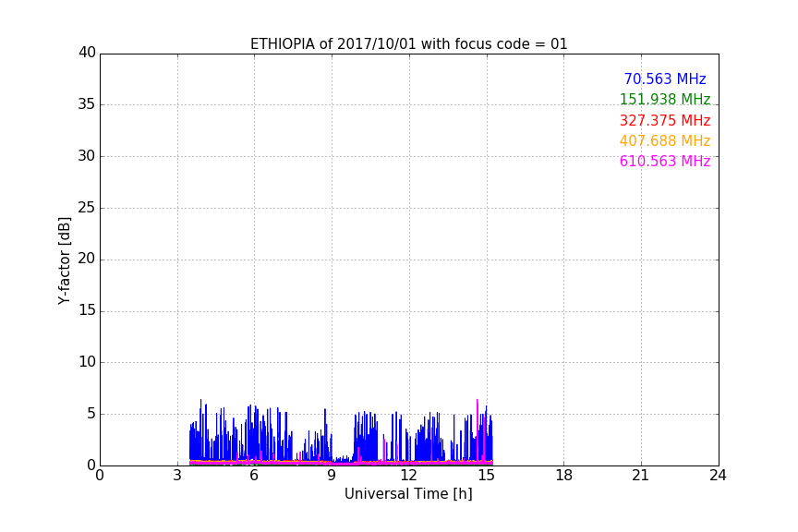The width and height of the screenshot is (798, 532).
Task: Select the 70.563 MHz legend label
Action: click(665, 79)
